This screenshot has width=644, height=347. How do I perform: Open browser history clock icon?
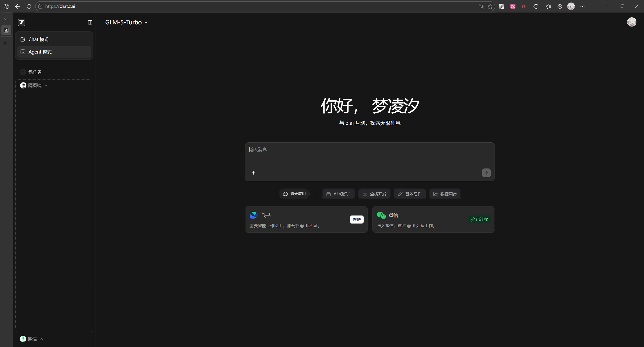point(560,6)
